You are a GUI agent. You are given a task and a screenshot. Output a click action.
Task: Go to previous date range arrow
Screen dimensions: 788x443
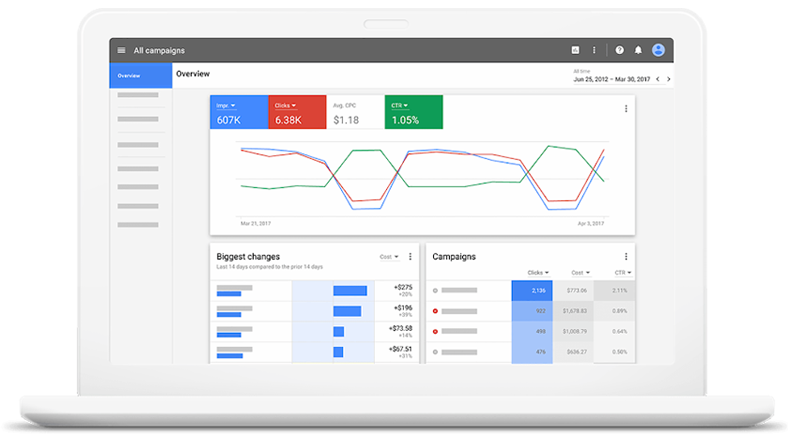pos(658,79)
